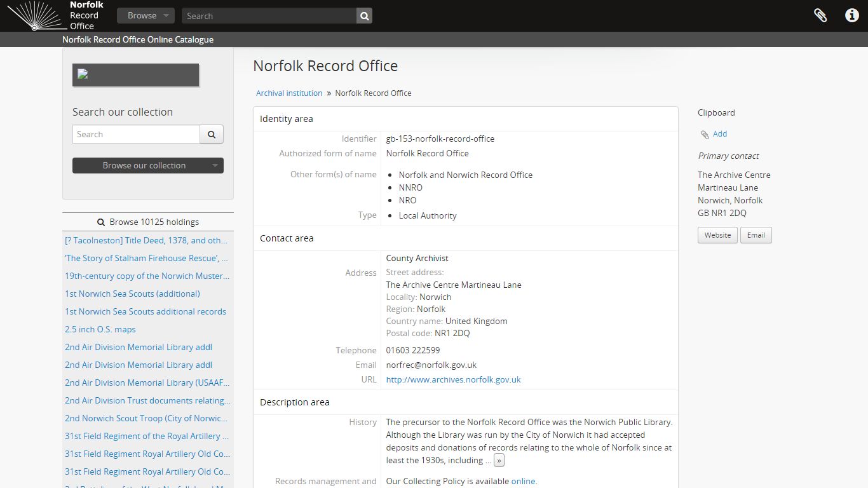
Task: Open 1st Norwich Sea Scouts additional records
Action: click(146, 311)
